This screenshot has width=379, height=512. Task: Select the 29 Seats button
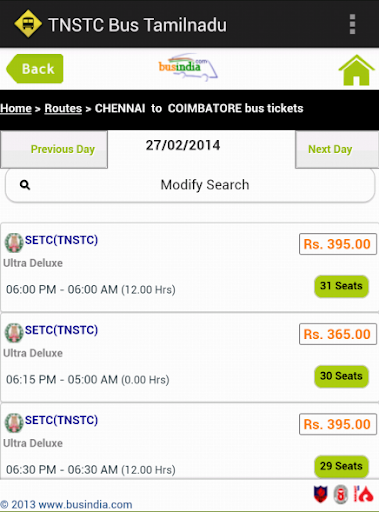(341, 466)
